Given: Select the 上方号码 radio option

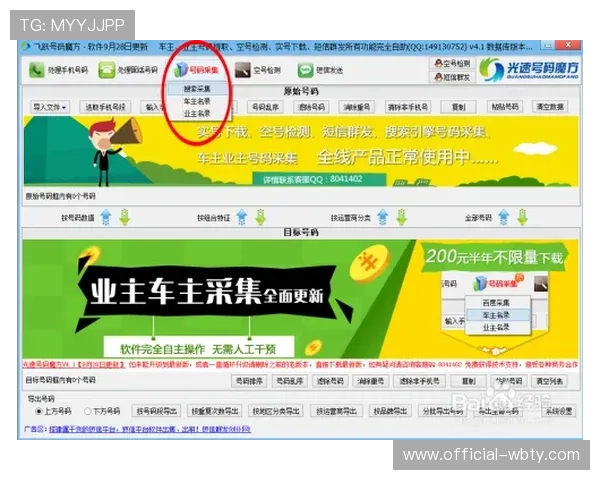Looking at the screenshot, I should 53,411.
